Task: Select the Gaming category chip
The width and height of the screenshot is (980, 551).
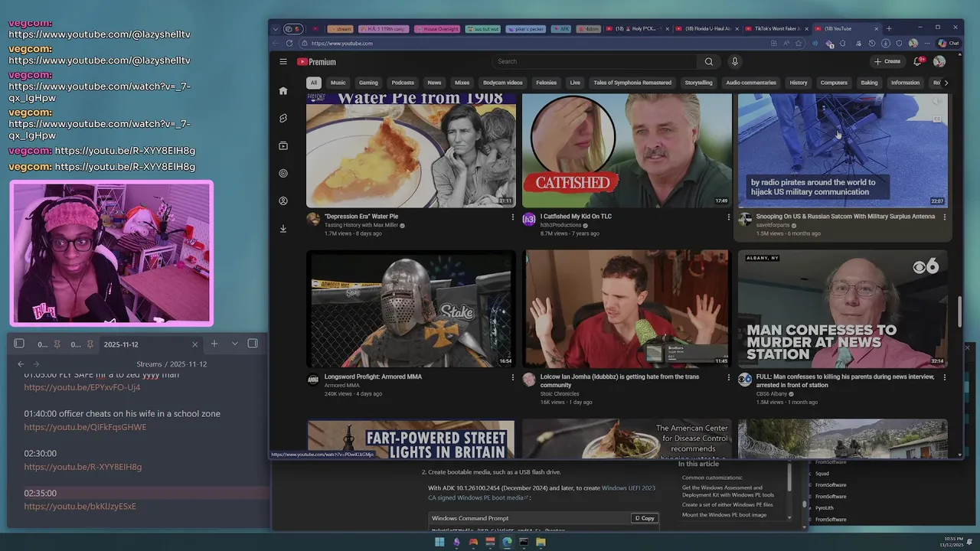Action: tap(368, 83)
